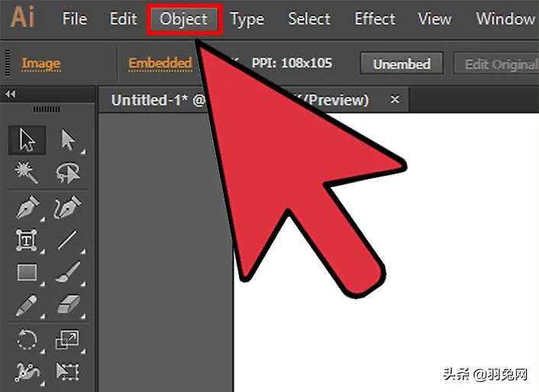
Task: Close the Untitled-1 document tab
Action: click(x=395, y=99)
